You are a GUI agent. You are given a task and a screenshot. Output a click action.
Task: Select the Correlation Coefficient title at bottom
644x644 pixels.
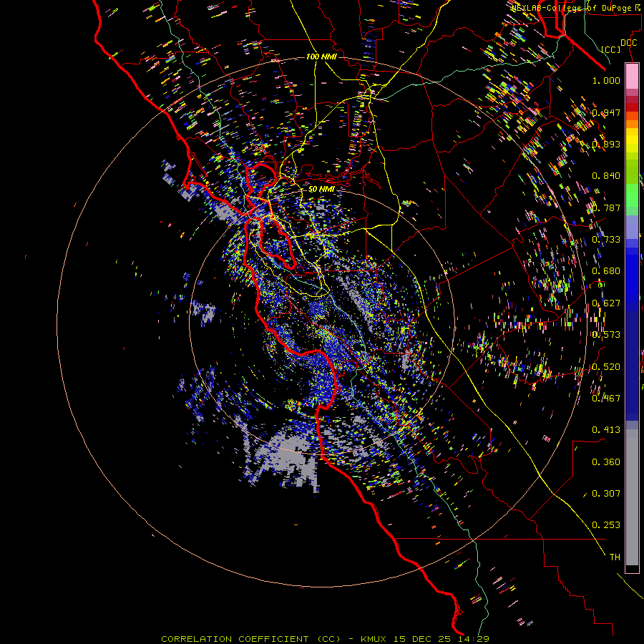tap(325, 639)
